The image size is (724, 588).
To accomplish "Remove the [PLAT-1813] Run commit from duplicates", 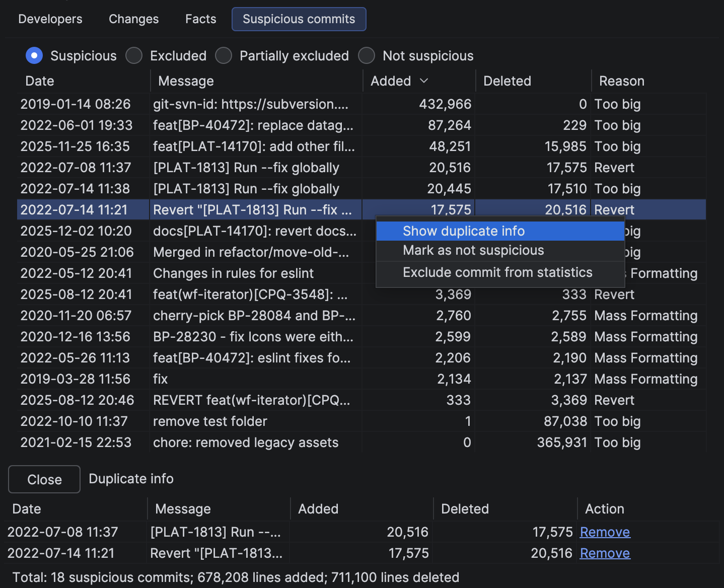I will (605, 532).
